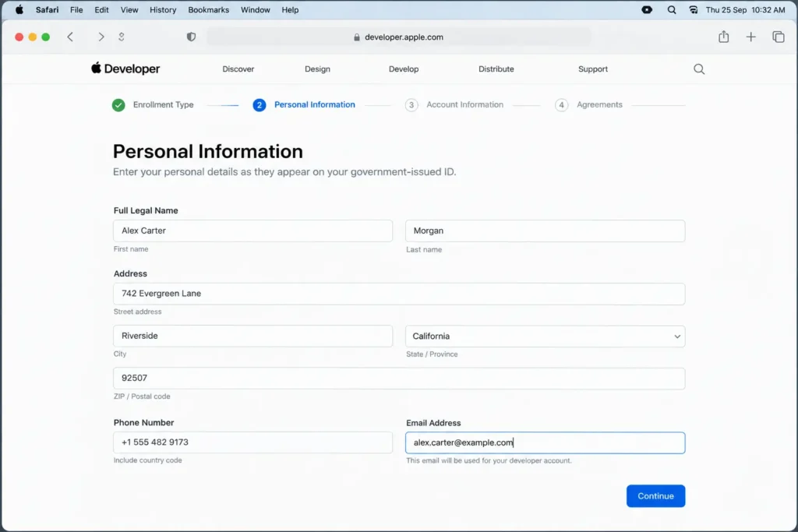
Task: Go to the Design section
Action: pyautogui.click(x=318, y=69)
